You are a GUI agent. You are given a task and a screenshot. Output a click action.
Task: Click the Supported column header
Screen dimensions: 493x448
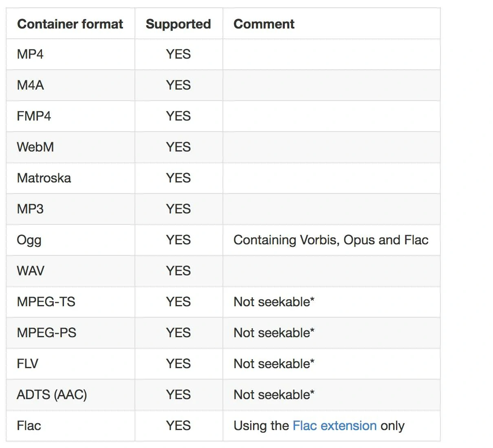tap(178, 24)
